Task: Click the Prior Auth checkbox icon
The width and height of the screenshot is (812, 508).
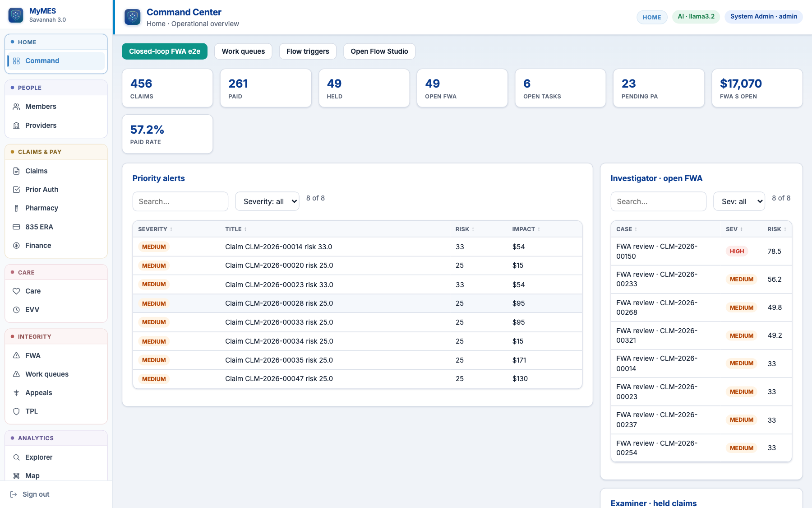Action: tap(16, 190)
